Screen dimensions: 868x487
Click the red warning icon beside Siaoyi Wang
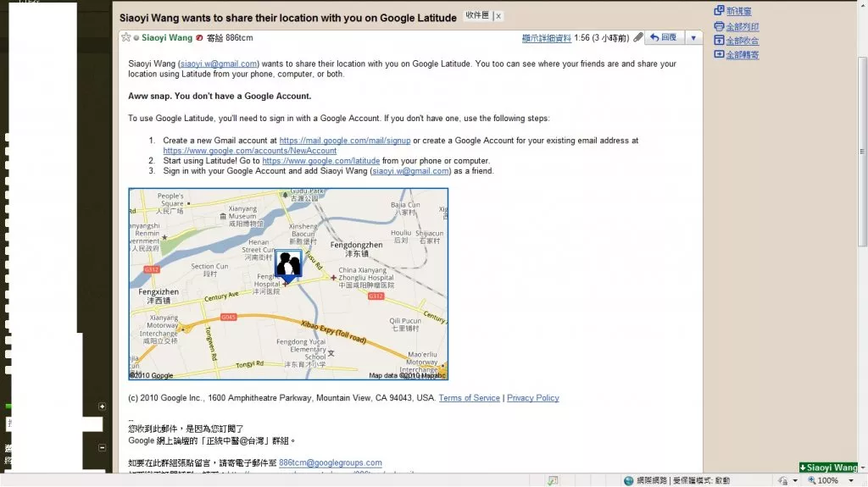coord(199,37)
